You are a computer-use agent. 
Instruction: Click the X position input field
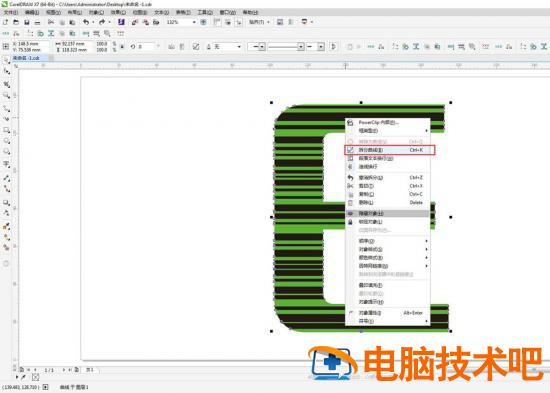pos(30,44)
